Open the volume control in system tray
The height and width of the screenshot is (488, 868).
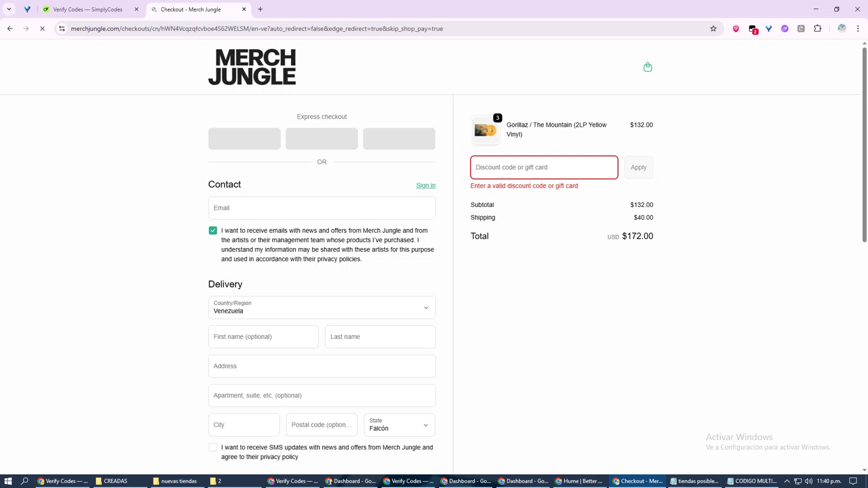pyautogui.click(x=808, y=481)
